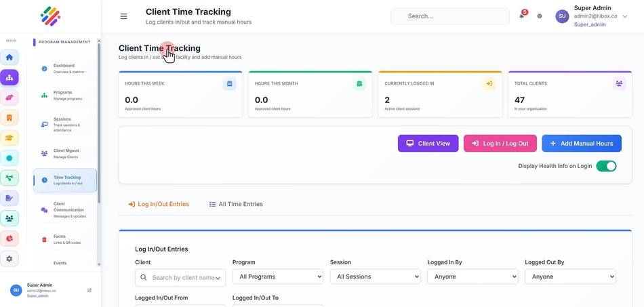Click the Hours This Month value 0.0
Viewport: 644px width, 307px height.
point(261,100)
